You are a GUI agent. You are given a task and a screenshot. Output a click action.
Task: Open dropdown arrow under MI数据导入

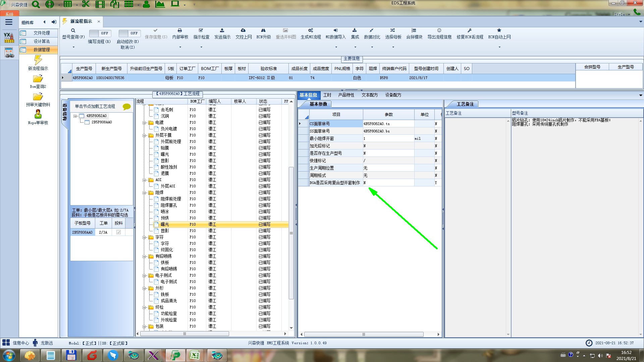point(336,47)
